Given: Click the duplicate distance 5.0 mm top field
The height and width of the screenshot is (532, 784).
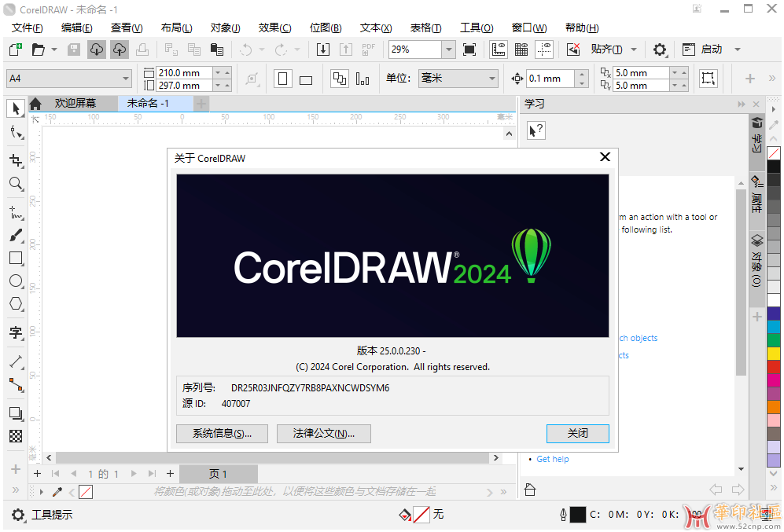Looking at the screenshot, I should click(x=642, y=73).
